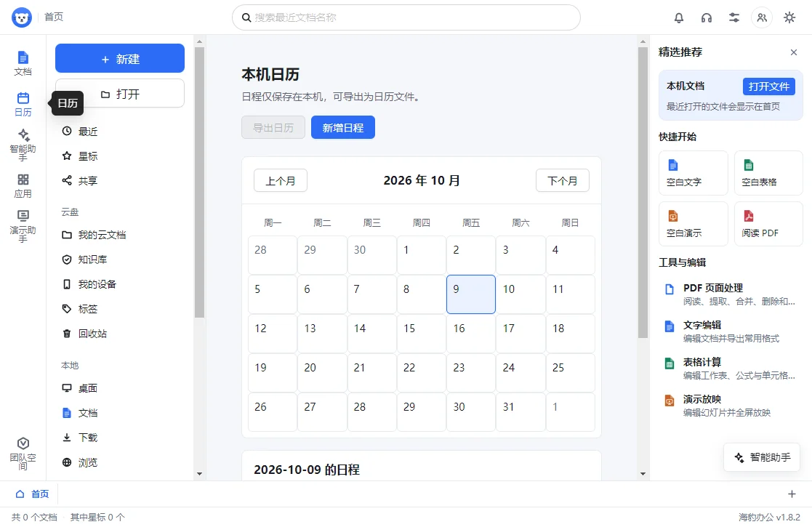Open local 桌面 location
This screenshot has width=812, height=527.
pos(121,388)
